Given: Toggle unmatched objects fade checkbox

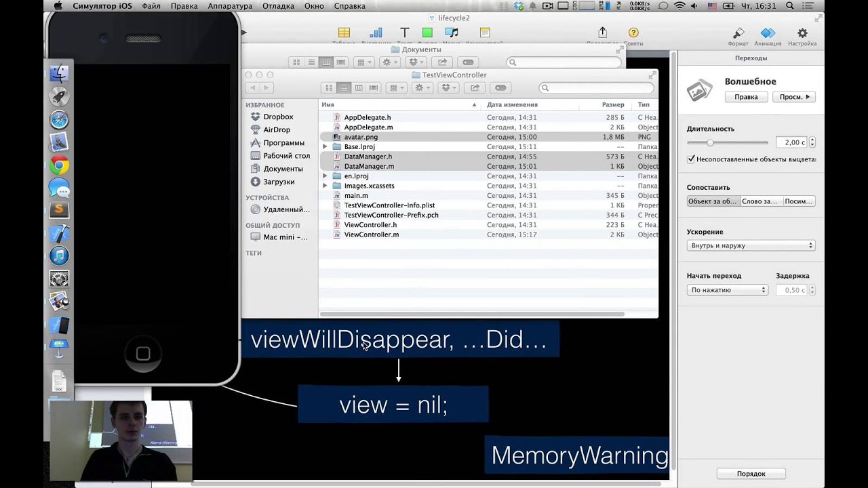Looking at the screenshot, I should pos(691,159).
